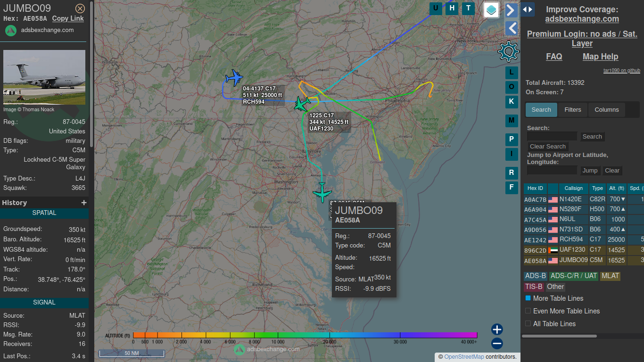Select the UAF1230 row in table
Image resolution: width=644 pixels, height=362 pixels.
point(584,250)
